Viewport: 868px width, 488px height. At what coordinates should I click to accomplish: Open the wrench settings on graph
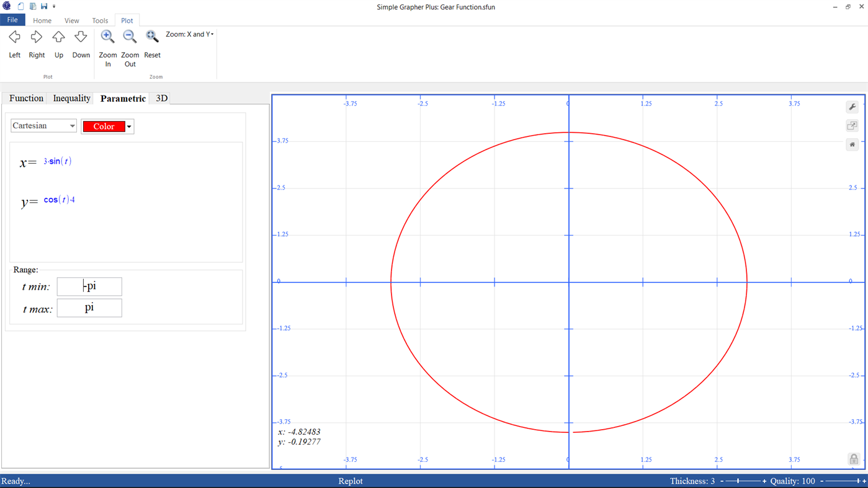(852, 107)
